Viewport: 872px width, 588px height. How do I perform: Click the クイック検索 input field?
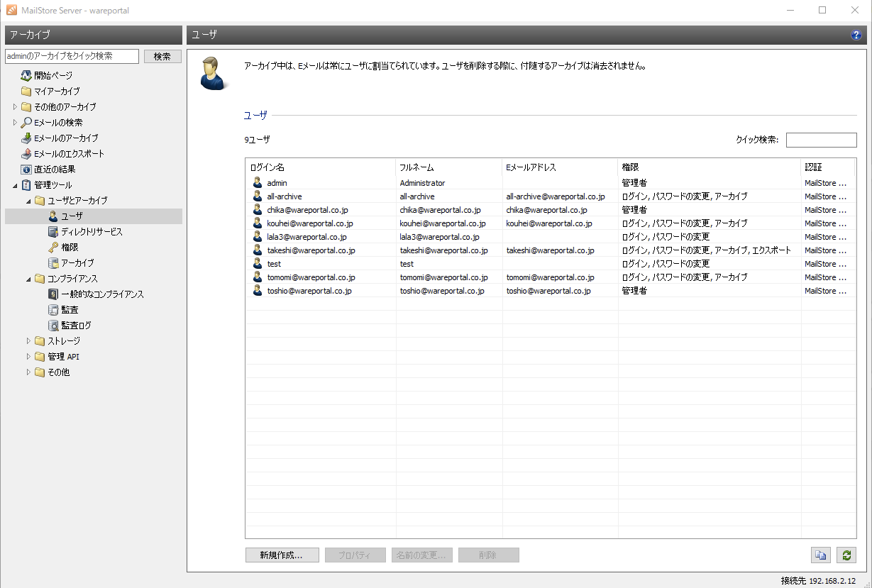821,140
